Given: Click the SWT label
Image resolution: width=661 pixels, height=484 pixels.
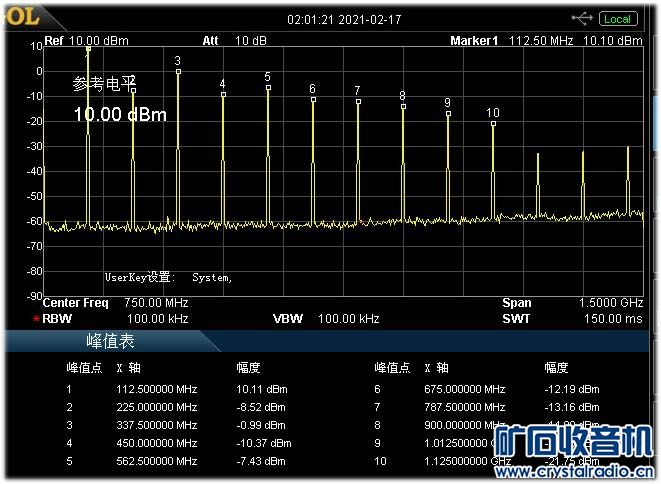Looking at the screenshot, I should tap(516, 319).
